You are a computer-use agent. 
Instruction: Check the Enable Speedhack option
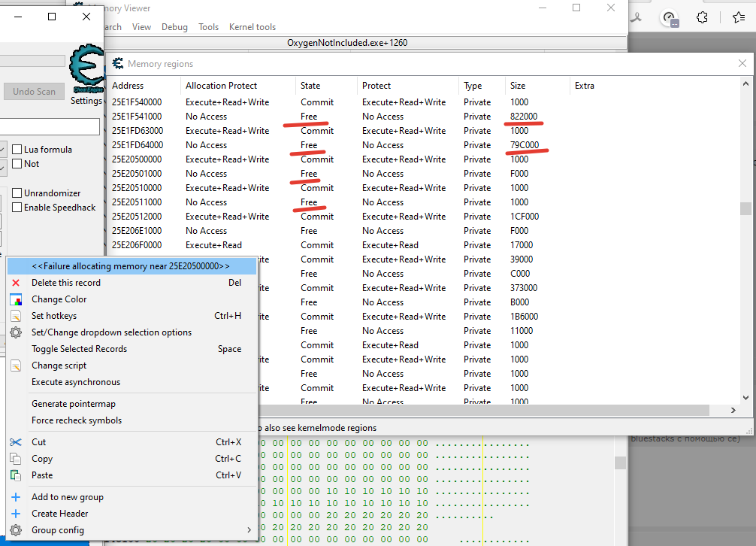coord(17,208)
